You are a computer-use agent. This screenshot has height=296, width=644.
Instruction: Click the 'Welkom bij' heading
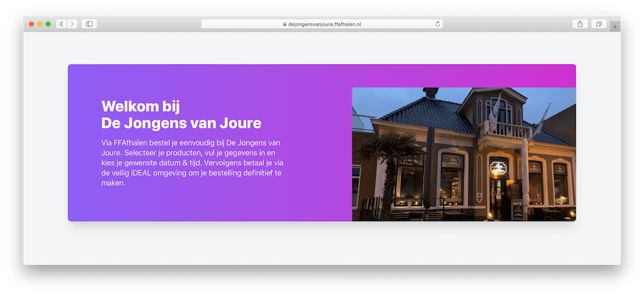pyautogui.click(x=140, y=106)
